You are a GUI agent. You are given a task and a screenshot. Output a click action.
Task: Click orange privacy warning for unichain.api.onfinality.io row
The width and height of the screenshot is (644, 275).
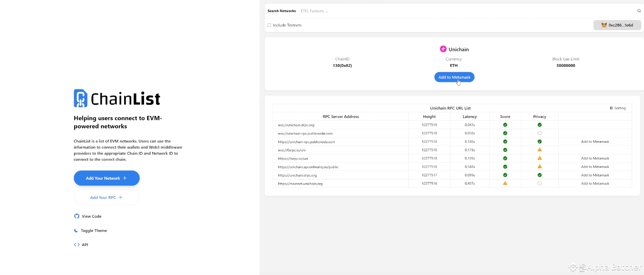tap(540, 166)
